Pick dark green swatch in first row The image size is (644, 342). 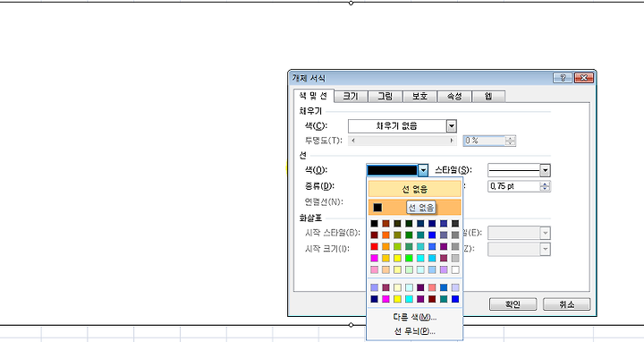pyautogui.click(x=409, y=224)
